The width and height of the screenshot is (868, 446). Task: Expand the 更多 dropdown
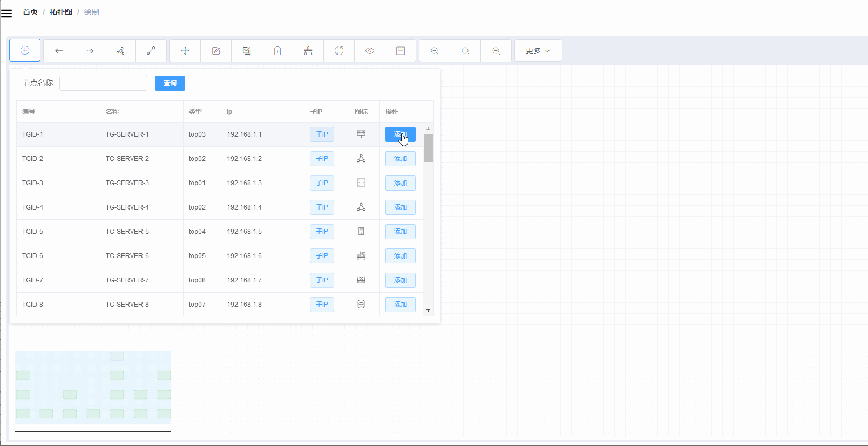pos(538,51)
